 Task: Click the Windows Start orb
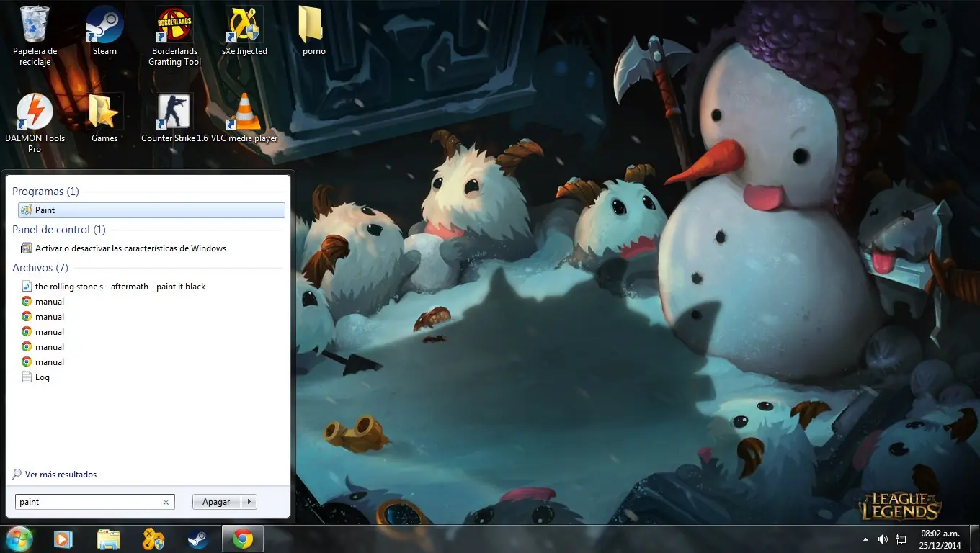click(x=18, y=539)
